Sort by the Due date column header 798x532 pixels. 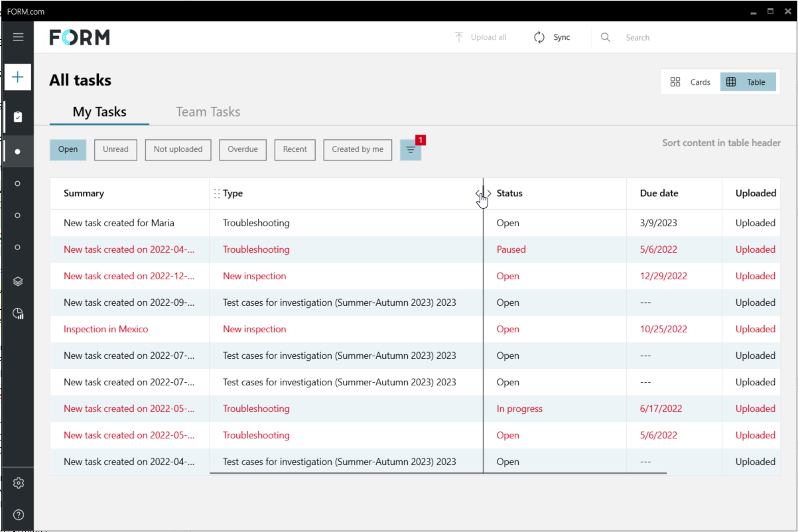click(659, 193)
